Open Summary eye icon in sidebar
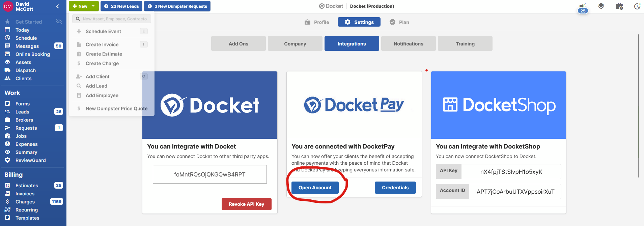The image size is (644, 226). click(x=7, y=152)
